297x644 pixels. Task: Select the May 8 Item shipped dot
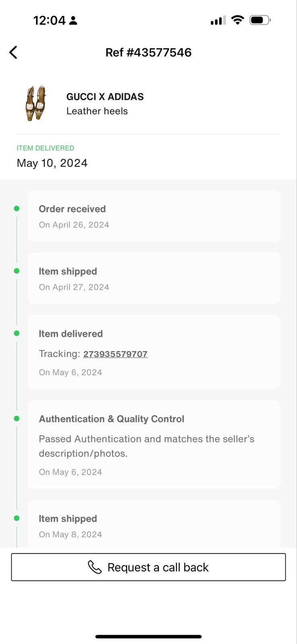(x=16, y=518)
